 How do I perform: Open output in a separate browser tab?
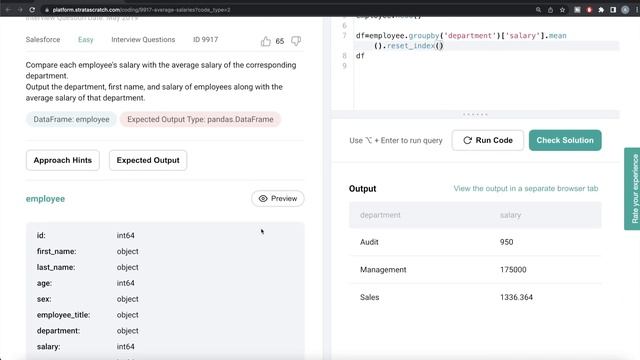526,188
